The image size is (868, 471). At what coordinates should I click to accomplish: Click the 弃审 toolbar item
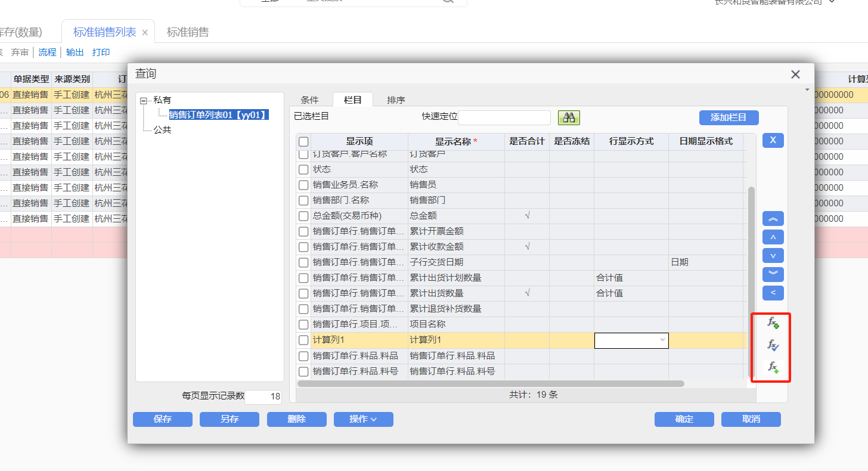(x=20, y=52)
